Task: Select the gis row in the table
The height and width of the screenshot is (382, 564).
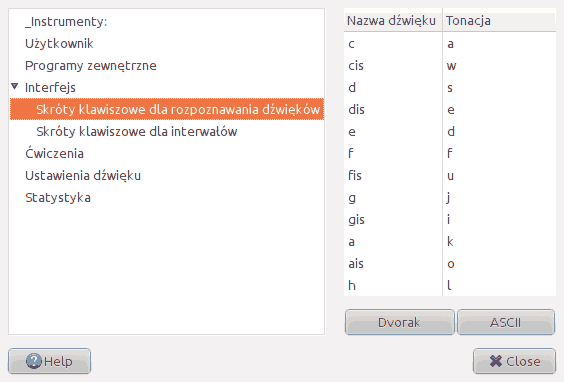Action: click(450, 219)
